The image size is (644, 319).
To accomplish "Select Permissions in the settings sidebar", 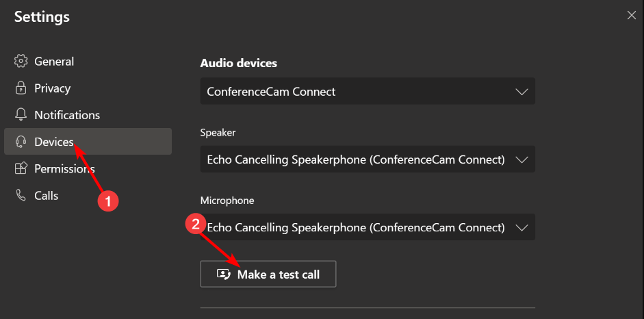I will (x=88, y=168).
